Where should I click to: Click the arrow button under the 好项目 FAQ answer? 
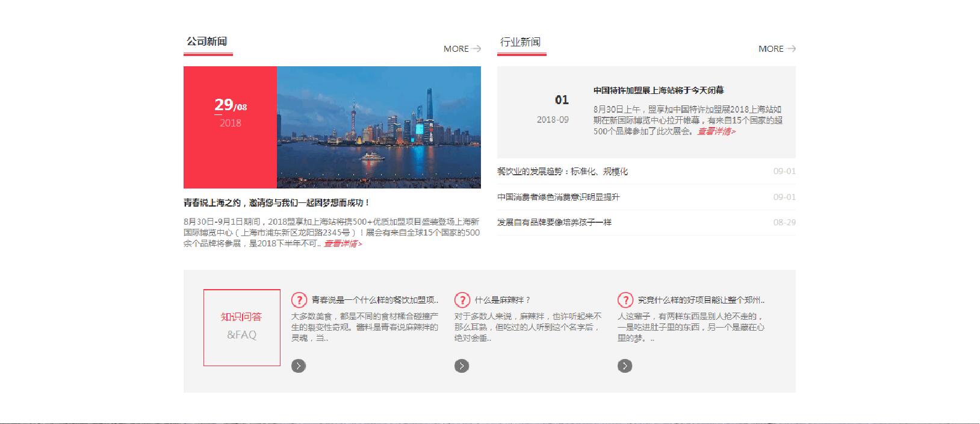pos(625,366)
